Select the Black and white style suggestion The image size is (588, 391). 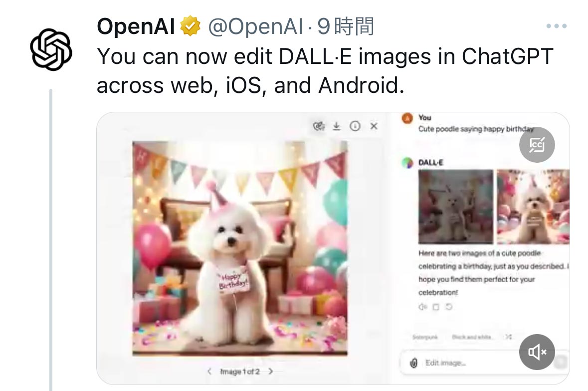coord(471,337)
